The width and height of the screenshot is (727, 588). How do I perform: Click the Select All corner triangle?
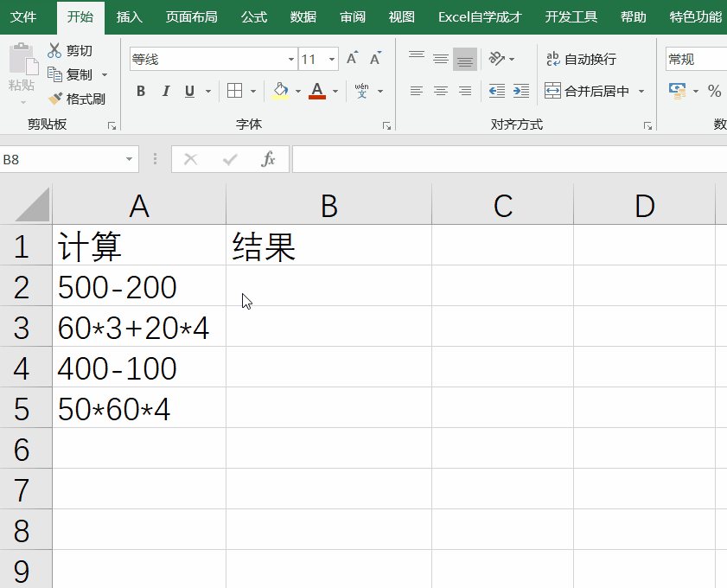(31, 204)
